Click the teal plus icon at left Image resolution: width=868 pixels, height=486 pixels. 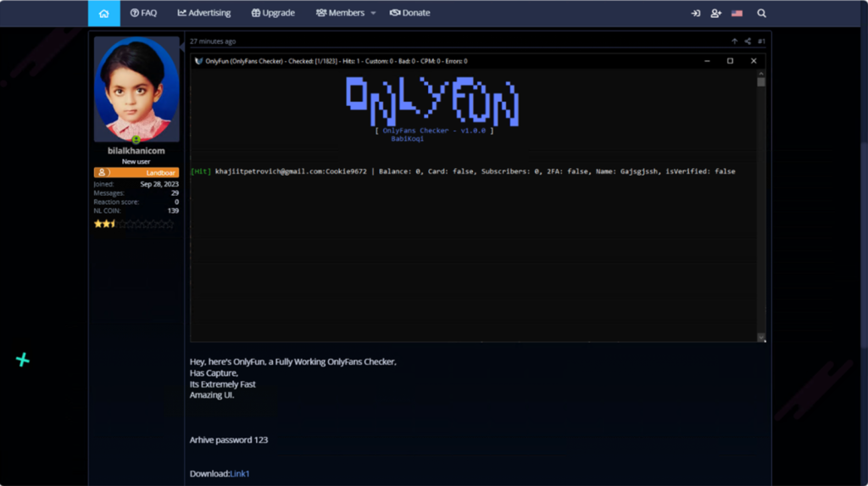point(23,360)
